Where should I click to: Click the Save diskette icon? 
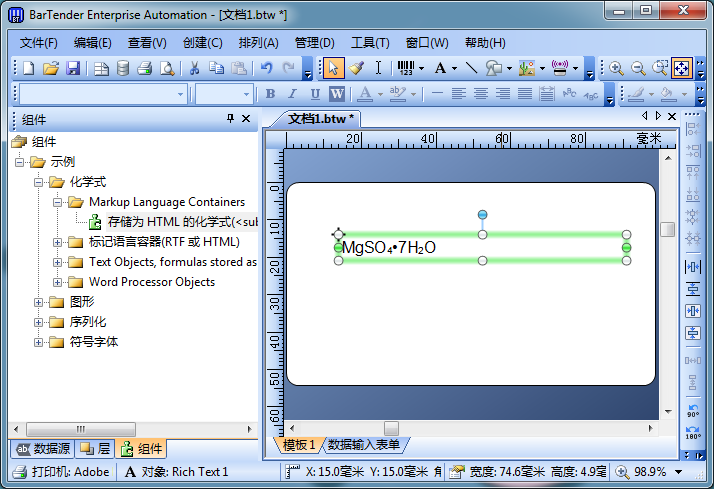(x=73, y=68)
